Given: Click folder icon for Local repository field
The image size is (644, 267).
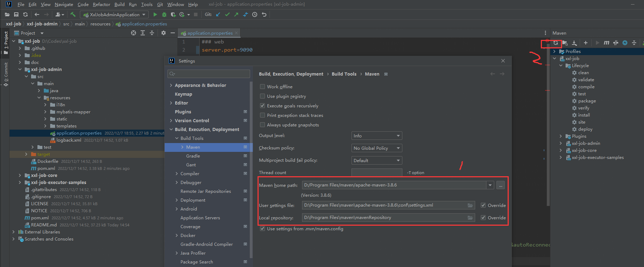Looking at the screenshot, I should pos(470,218).
